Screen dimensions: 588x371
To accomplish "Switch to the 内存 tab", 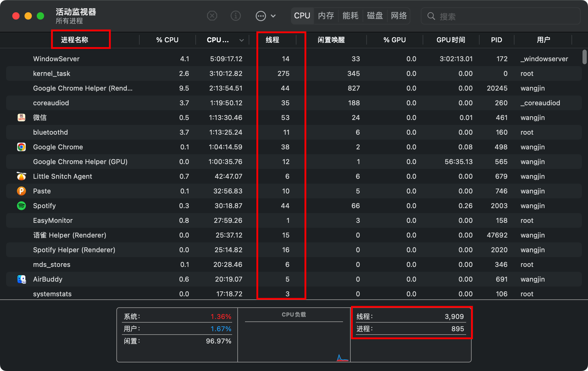I will [326, 16].
